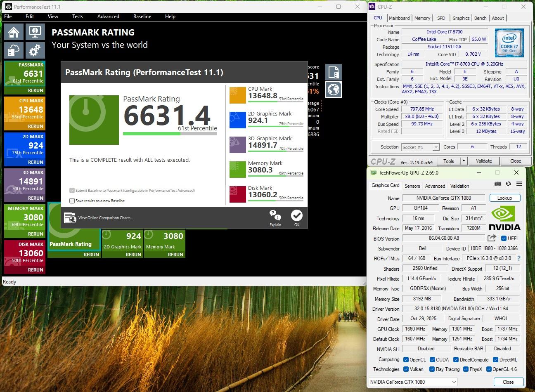Click the world comparison globe icon

pos(334,90)
